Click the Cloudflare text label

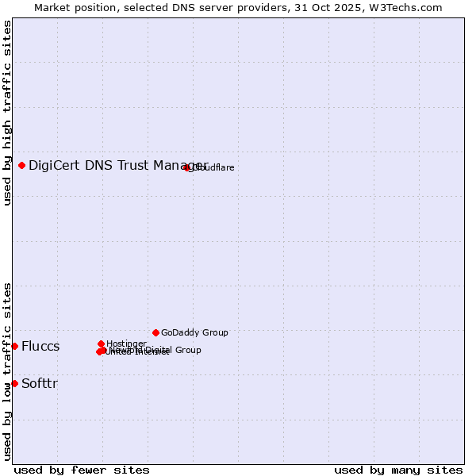point(214,167)
